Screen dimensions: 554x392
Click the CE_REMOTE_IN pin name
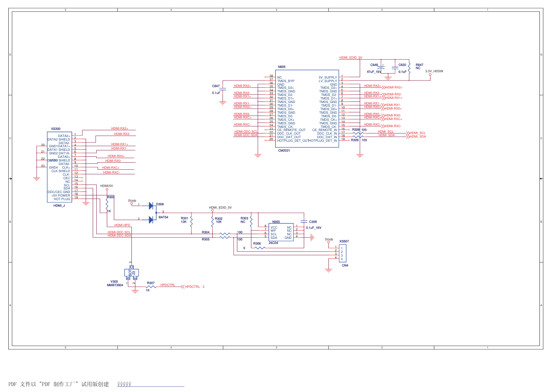[x=325, y=130]
